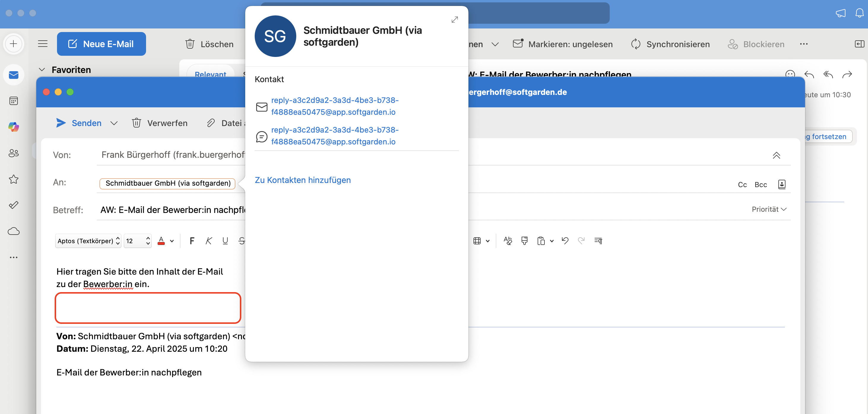Open font color dropdown arrow
Viewport: 868px width, 414px height.
click(x=172, y=241)
